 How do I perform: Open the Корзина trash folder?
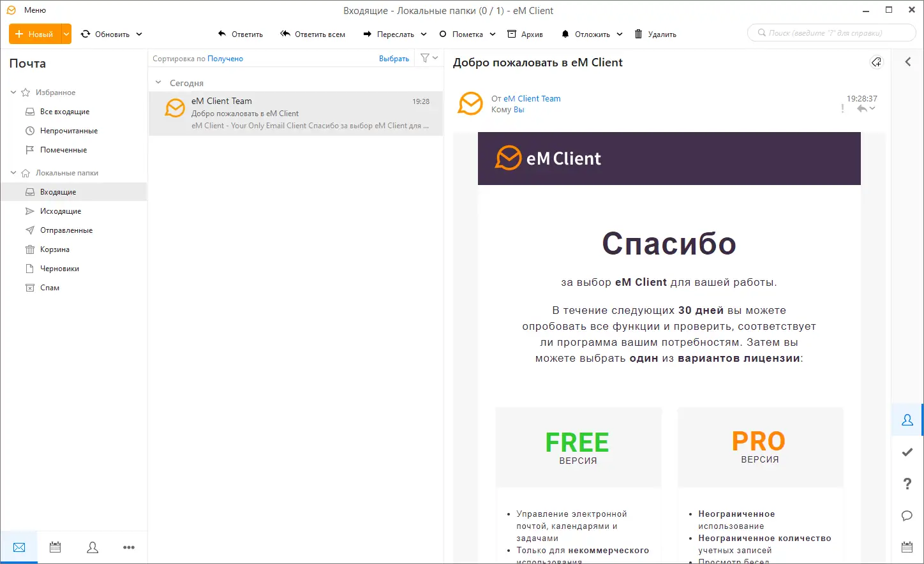click(x=55, y=249)
